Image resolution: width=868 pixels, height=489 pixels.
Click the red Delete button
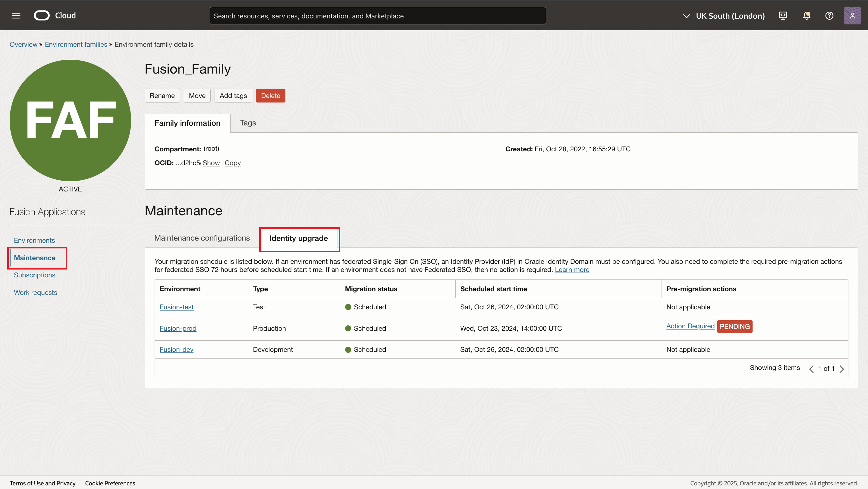click(271, 96)
